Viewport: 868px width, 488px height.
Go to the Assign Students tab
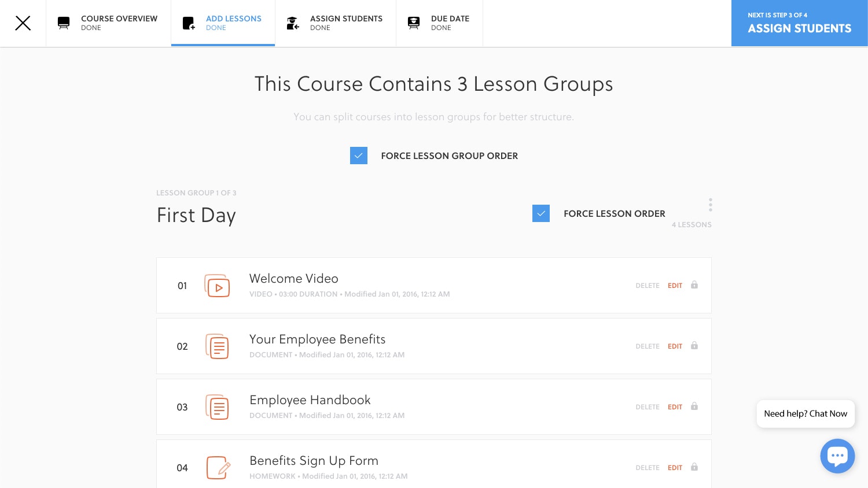pos(336,23)
